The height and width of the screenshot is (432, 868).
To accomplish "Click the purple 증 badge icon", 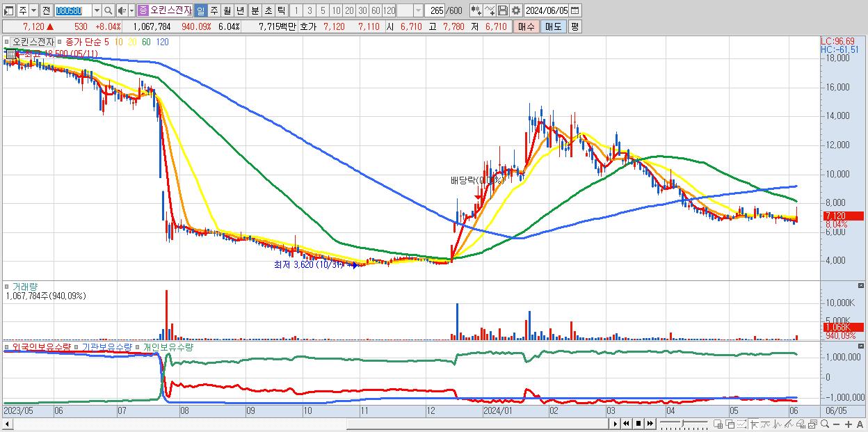I will (143, 10).
